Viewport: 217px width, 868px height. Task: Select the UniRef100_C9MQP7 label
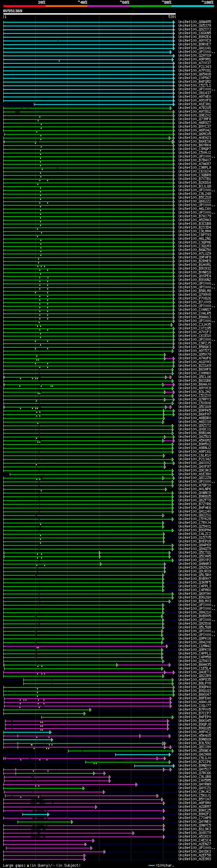point(195,149)
